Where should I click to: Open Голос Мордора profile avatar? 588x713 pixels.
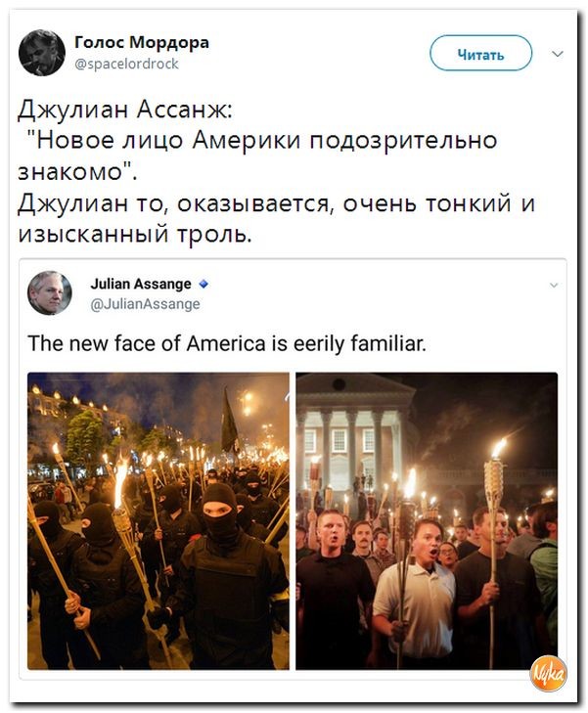coord(42,53)
